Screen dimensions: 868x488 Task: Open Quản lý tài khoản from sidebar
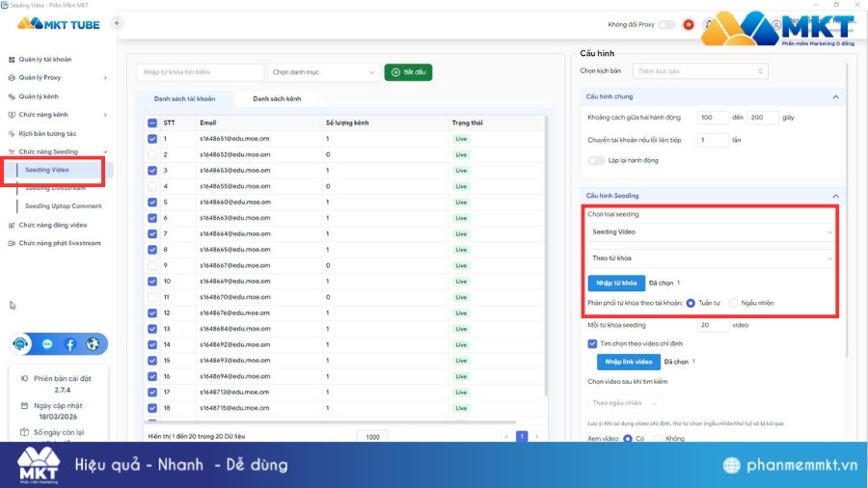44,60
